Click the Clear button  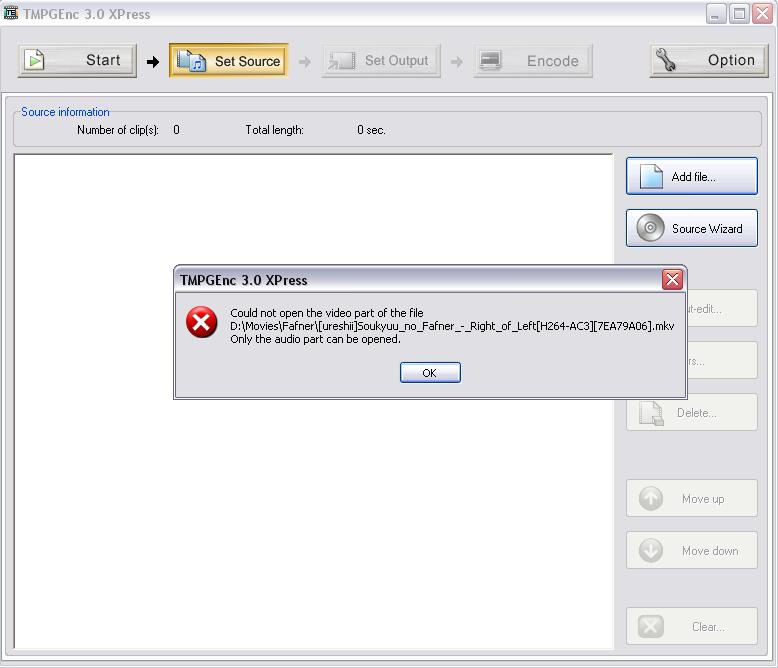692,626
